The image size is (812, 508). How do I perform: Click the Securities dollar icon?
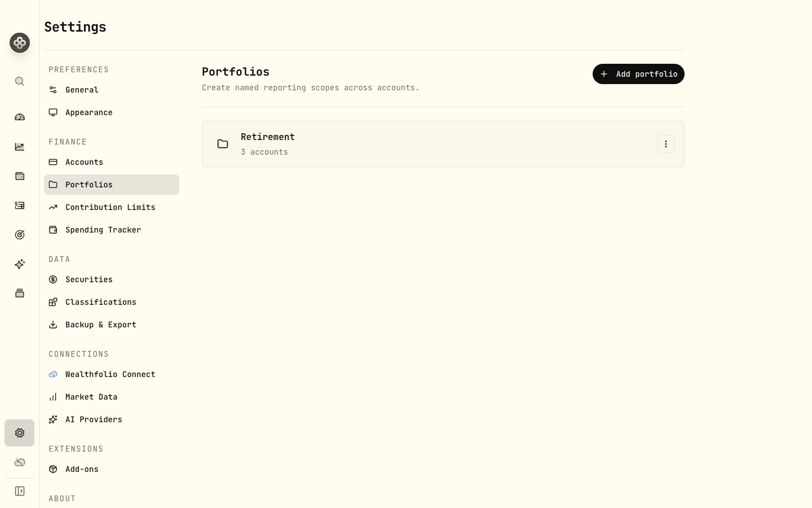(x=53, y=279)
